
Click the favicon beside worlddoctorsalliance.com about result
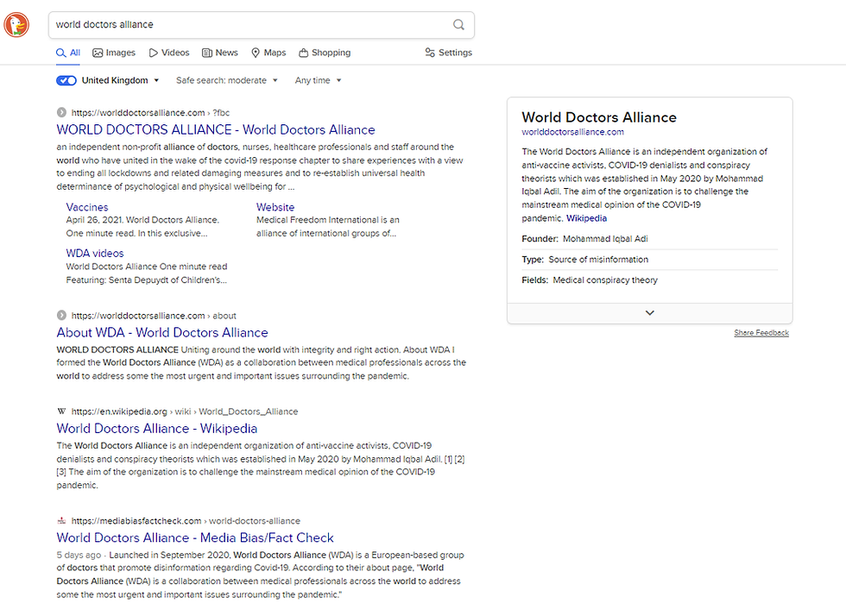coord(61,315)
